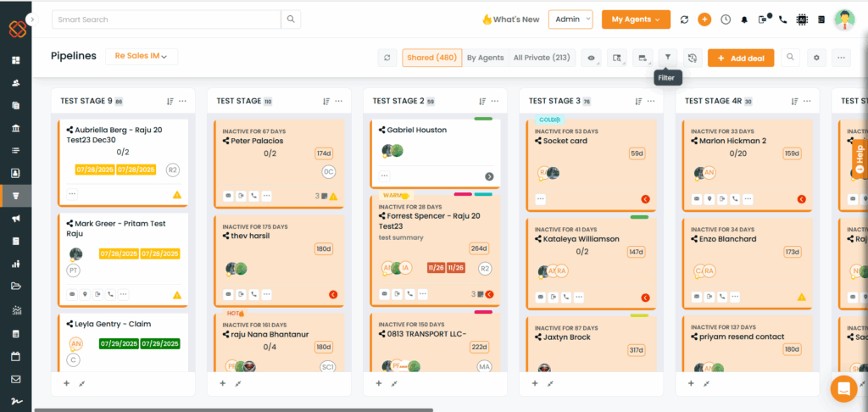Click the pipeline refresh icon beside Shared

click(x=387, y=58)
